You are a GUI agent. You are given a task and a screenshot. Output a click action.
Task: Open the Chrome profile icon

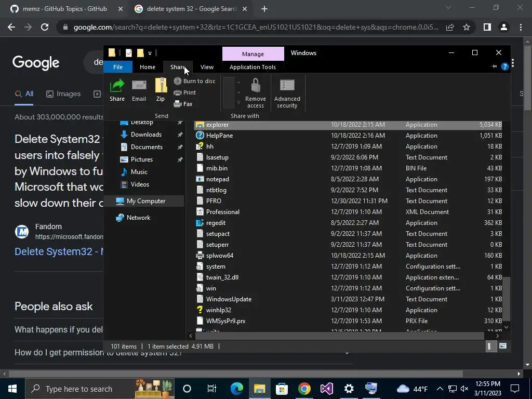[x=504, y=27]
